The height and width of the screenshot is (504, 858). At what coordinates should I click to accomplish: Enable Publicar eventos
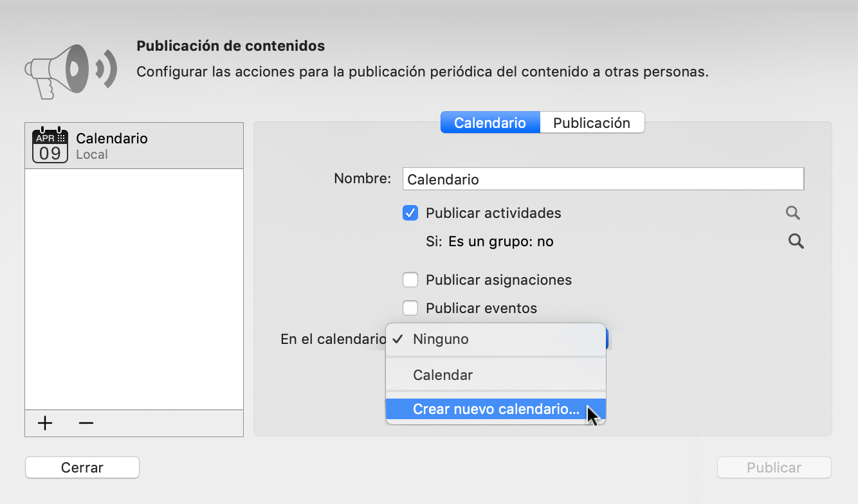(x=410, y=308)
